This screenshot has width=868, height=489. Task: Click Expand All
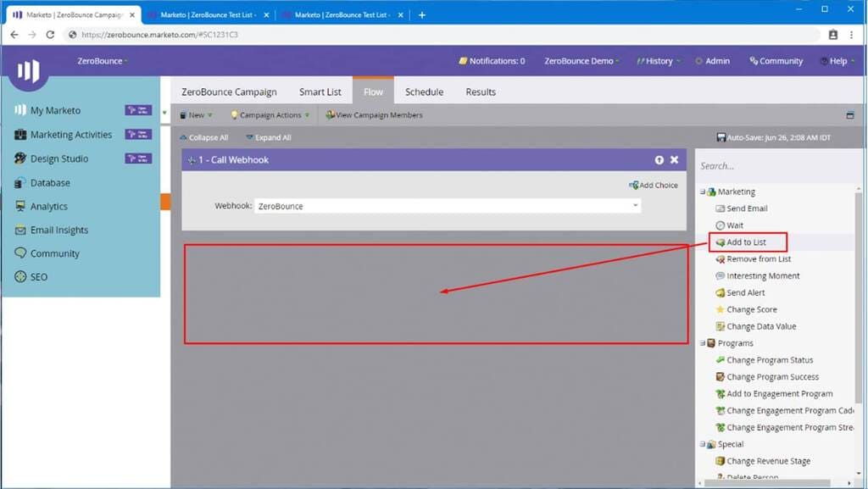tap(269, 137)
